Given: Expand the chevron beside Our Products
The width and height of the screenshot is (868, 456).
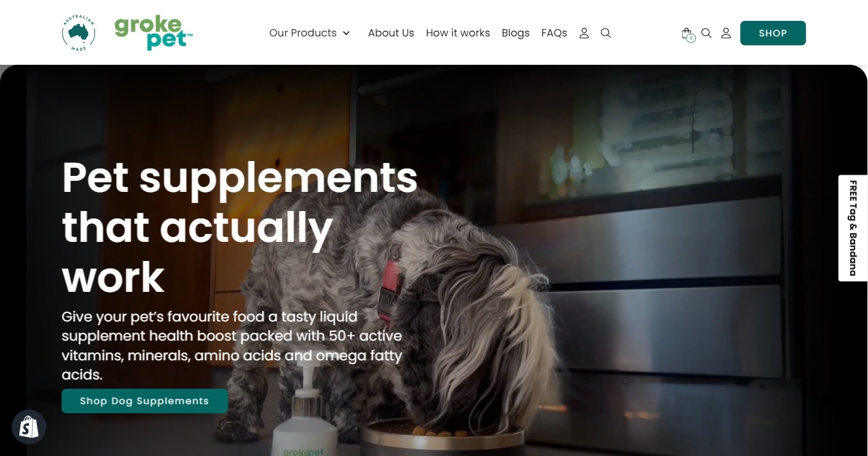Looking at the screenshot, I should tap(346, 33).
